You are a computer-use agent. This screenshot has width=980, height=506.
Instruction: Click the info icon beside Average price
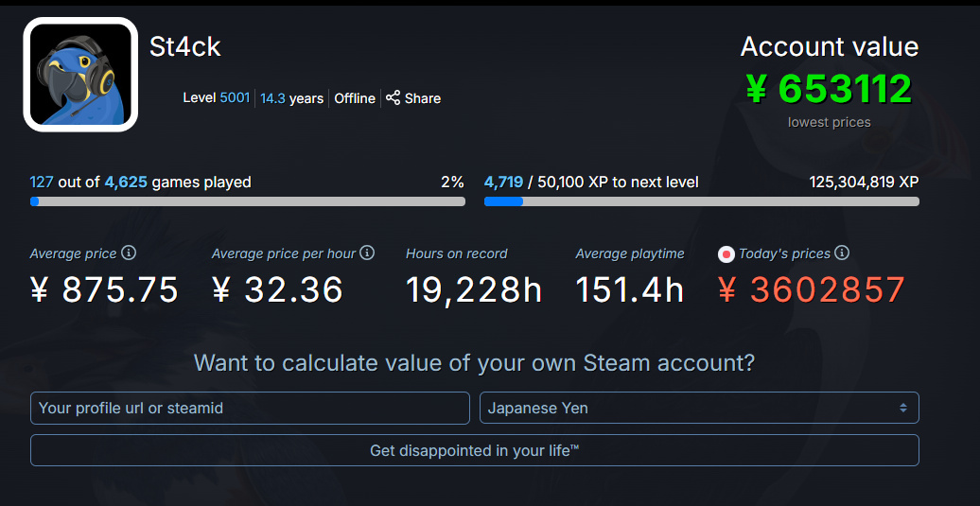click(x=129, y=253)
